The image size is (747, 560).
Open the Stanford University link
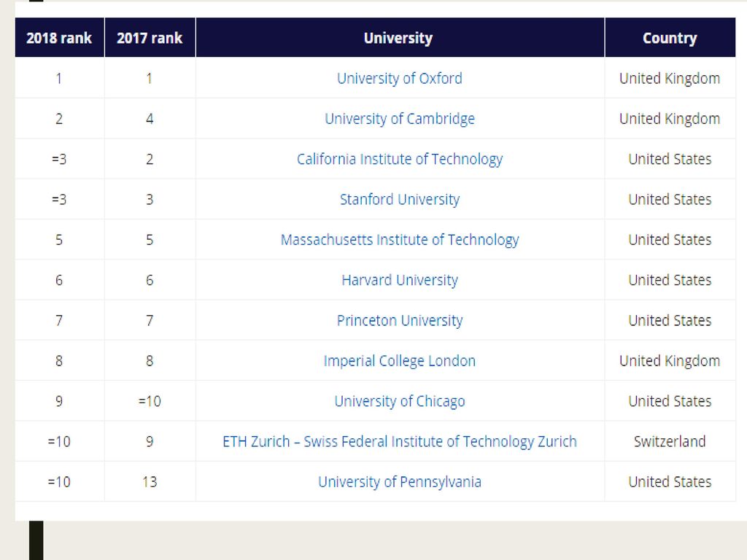399,199
